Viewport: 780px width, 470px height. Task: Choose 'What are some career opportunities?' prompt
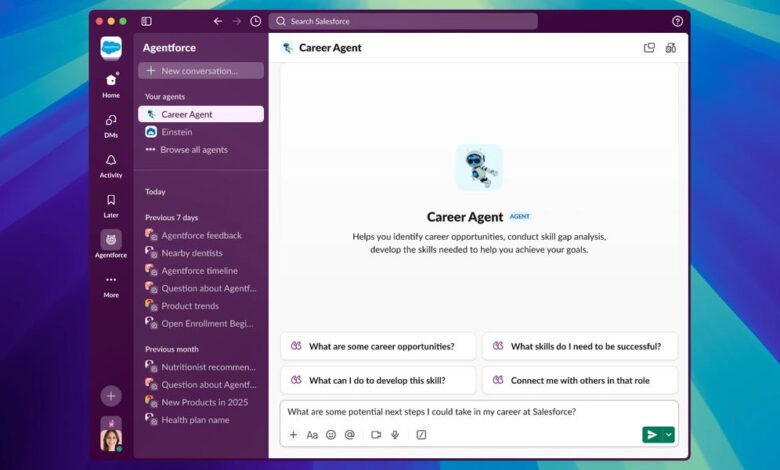pos(378,346)
